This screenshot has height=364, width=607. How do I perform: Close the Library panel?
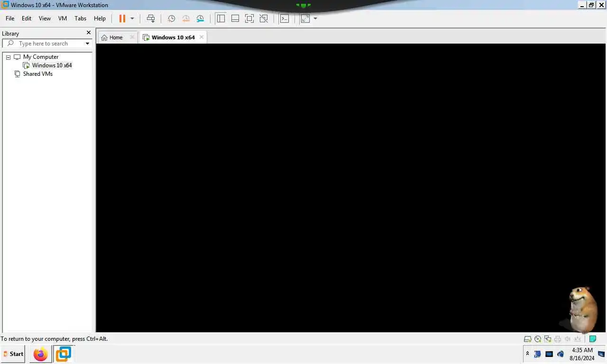pyautogui.click(x=88, y=33)
